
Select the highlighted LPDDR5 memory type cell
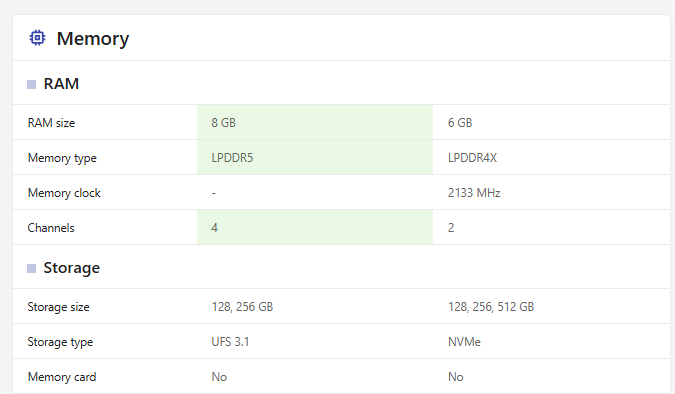point(315,158)
